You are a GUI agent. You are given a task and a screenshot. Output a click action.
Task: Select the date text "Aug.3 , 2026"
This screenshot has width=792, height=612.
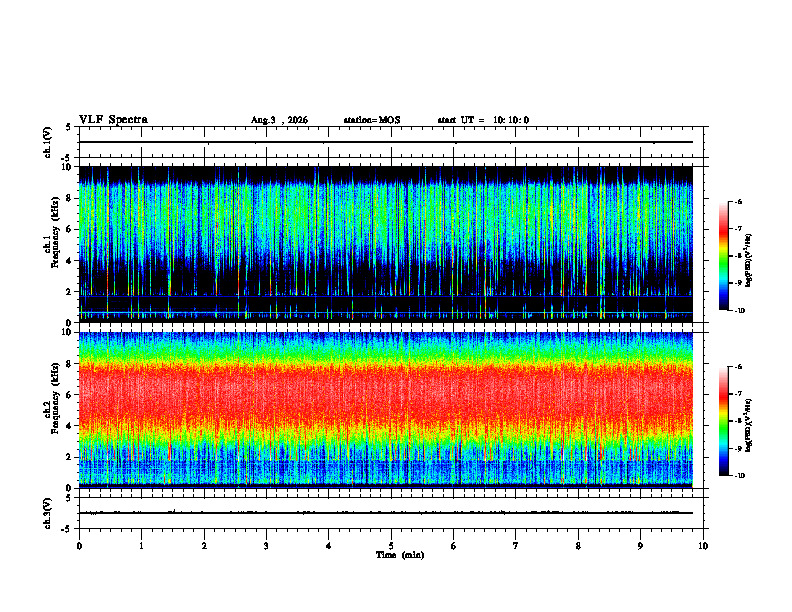point(279,120)
